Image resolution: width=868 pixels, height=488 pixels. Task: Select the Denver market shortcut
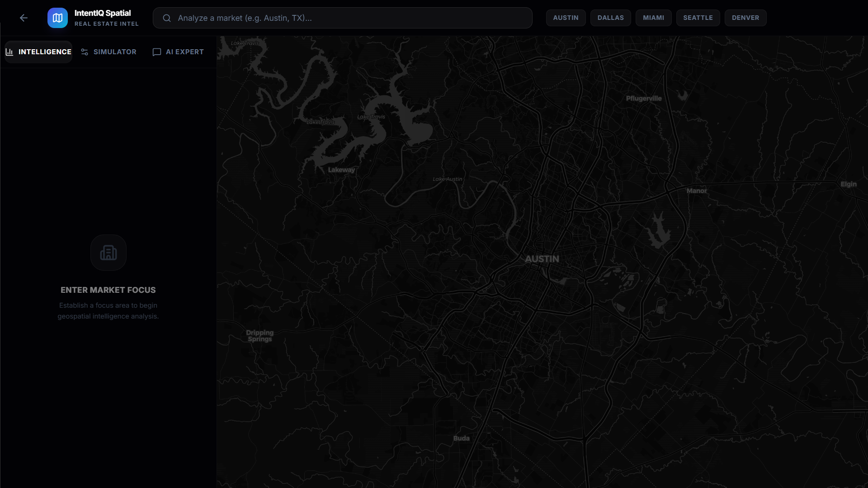(x=745, y=18)
